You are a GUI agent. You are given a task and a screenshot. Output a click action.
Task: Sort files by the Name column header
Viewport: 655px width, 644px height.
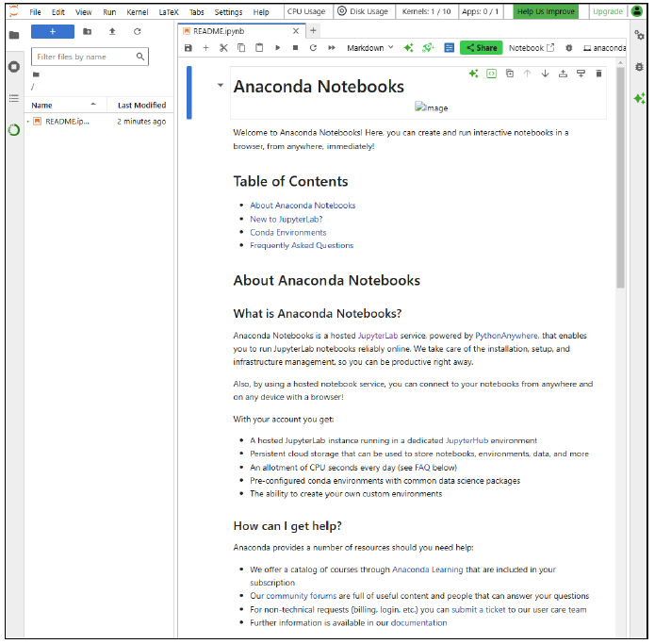coord(42,106)
